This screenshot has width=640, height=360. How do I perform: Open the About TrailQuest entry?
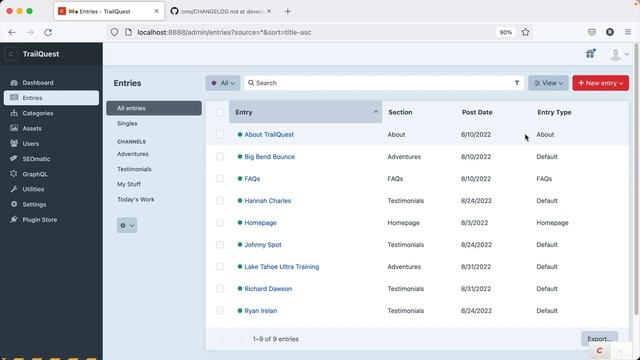point(269,134)
